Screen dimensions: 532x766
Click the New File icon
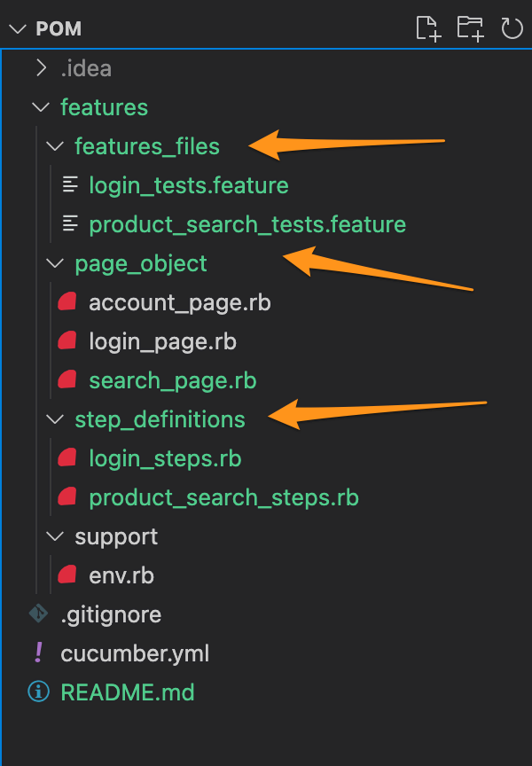click(x=428, y=29)
